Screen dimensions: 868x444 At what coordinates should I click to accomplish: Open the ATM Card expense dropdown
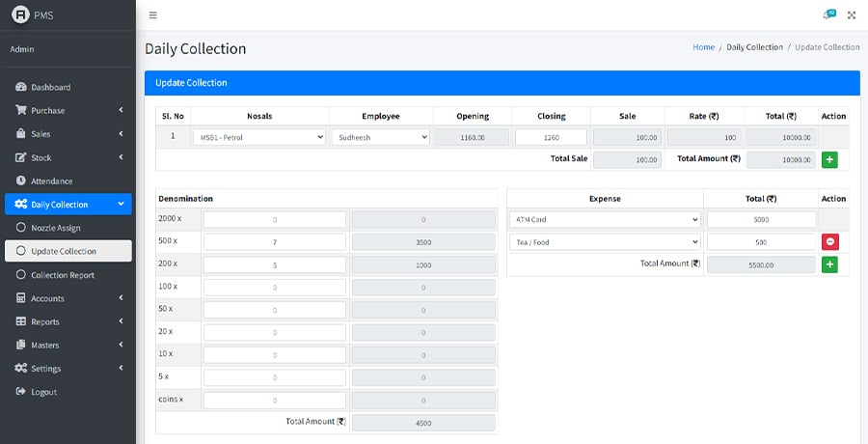click(x=605, y=219)
